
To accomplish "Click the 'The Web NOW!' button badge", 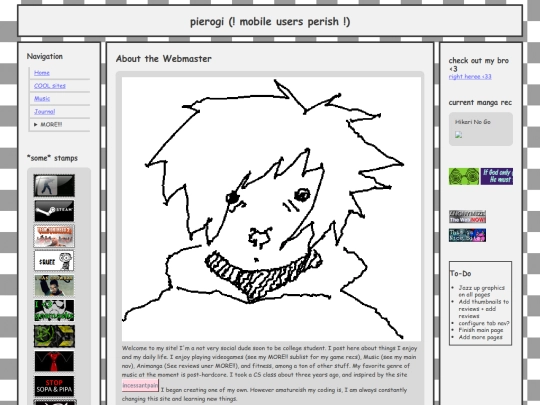I will point(467,217).
